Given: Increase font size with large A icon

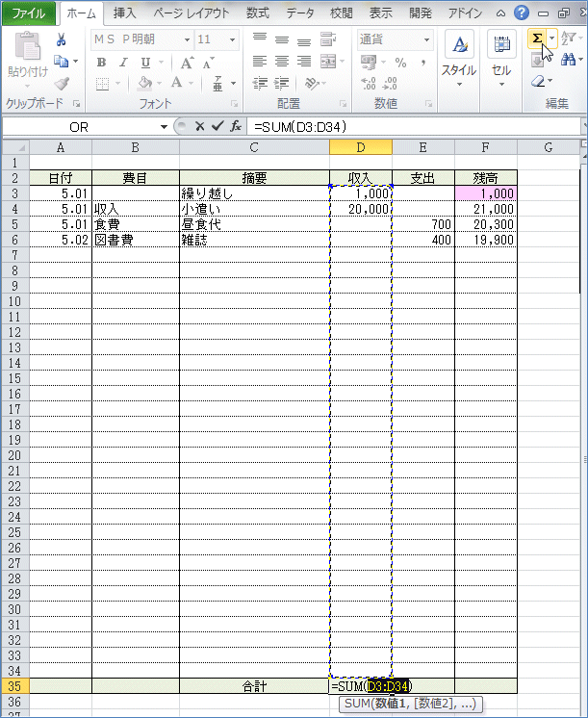Looking at the screenshot, I should click(x=187, y=63).
